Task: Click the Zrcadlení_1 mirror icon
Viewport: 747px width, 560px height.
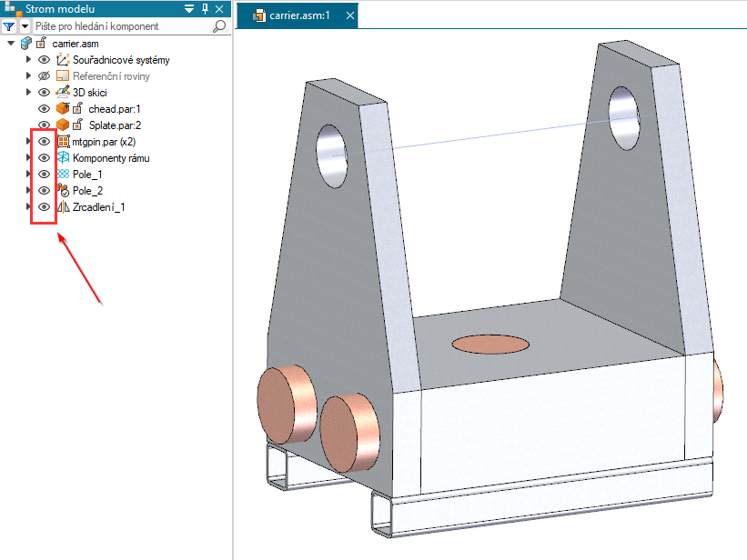Action: coord(63,207)
